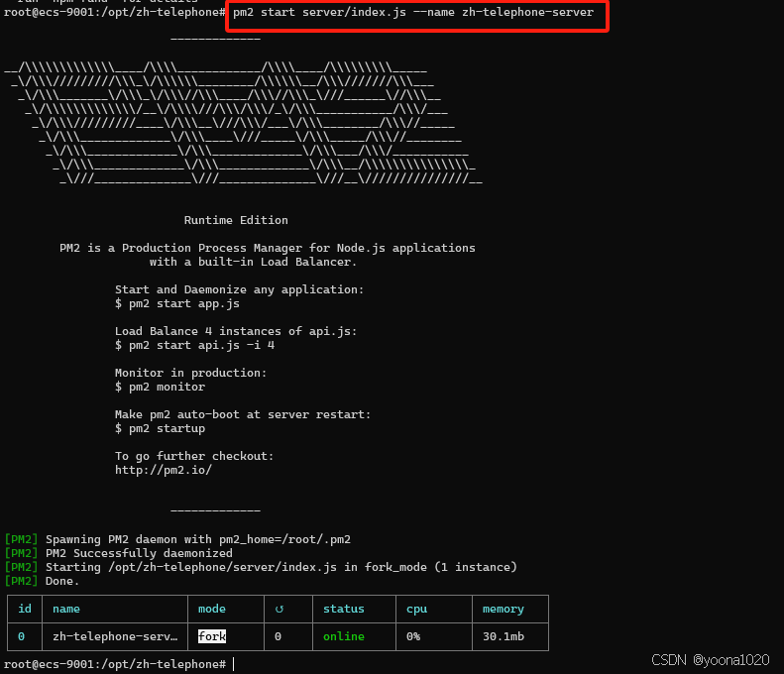Click the 'id' column header
Screen dimensions: 784x674
coord(25,609)
